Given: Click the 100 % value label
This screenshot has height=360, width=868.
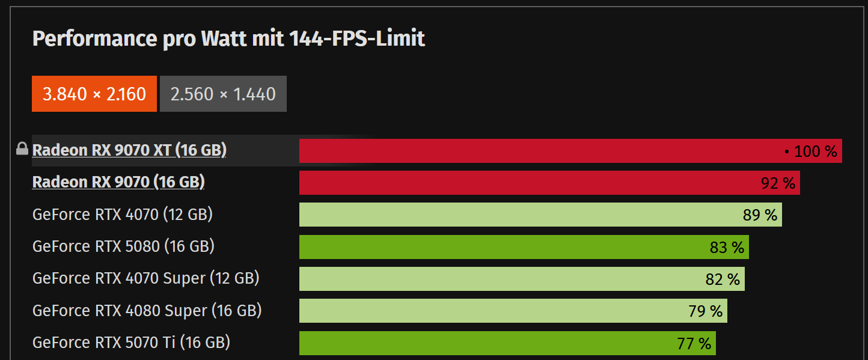Looking at the screenshot, I should pyautogui.click(x=815, y=151).
